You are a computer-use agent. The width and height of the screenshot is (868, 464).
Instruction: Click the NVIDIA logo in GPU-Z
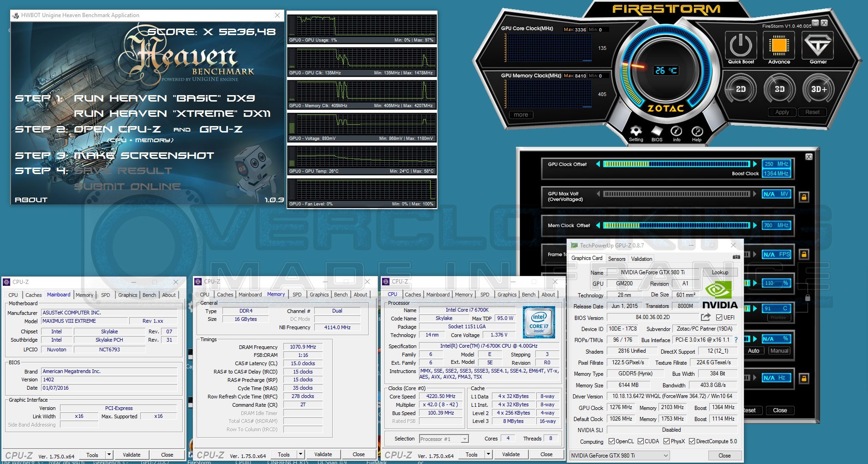coord(719,295)
